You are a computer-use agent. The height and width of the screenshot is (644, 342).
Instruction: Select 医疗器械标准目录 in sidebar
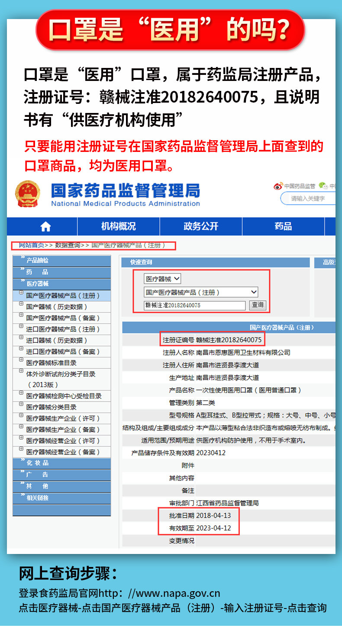coord(51,363)
